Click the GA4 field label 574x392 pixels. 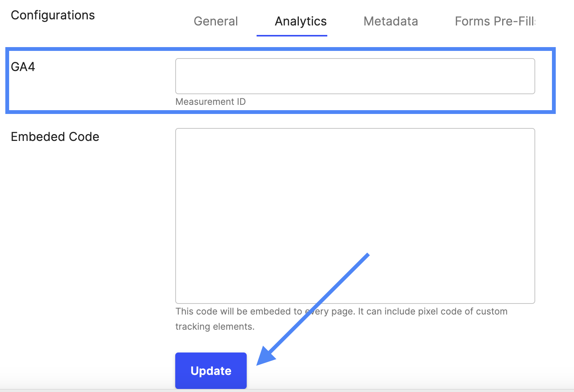pyautogui.click(x=23, y=67)
